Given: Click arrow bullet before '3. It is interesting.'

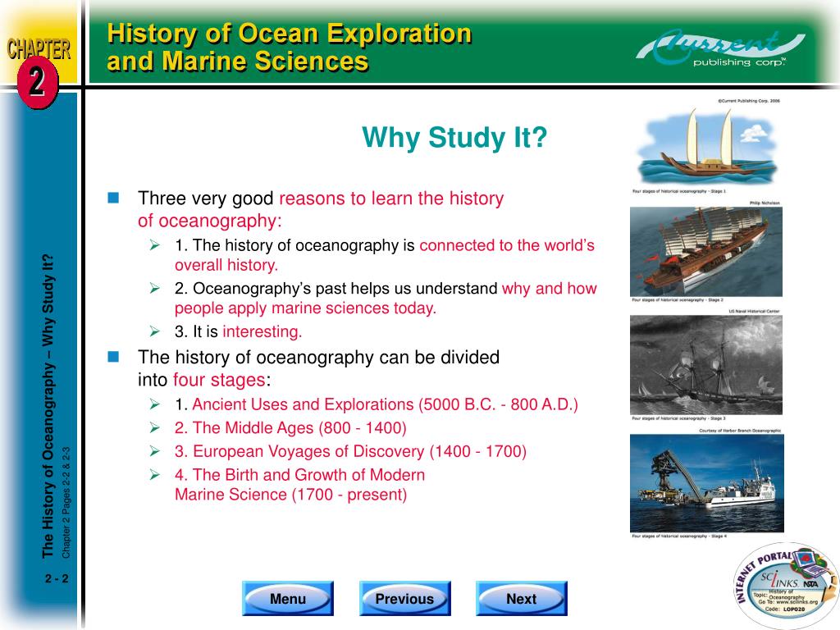Looking at the screenshot, I should click(155, 331).
